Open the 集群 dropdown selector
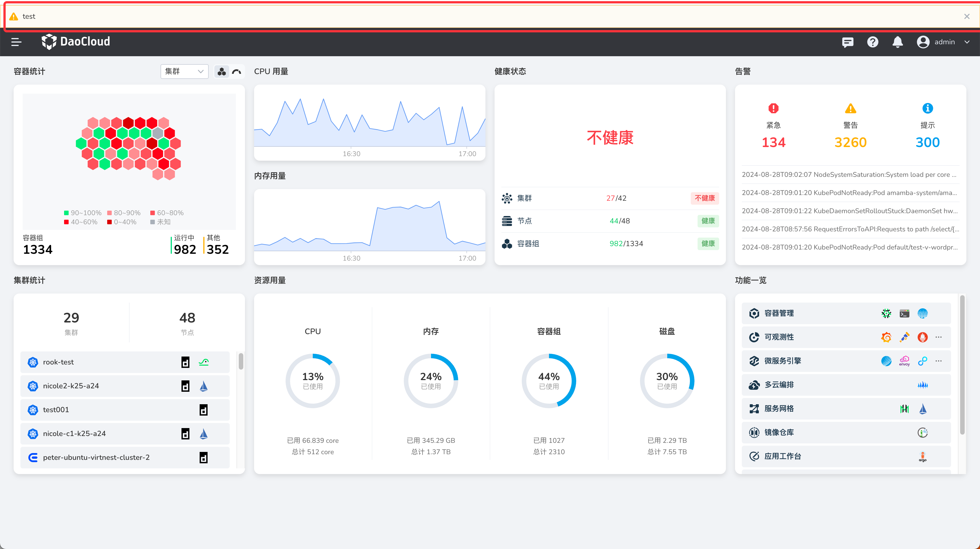The width and height of the screenshot is (980, 549). [x=184, y=72]
